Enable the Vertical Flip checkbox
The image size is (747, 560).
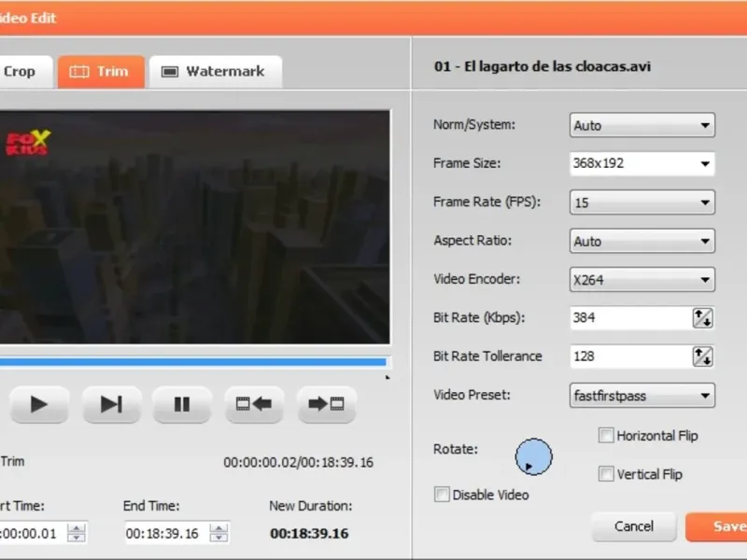point(606,474)
